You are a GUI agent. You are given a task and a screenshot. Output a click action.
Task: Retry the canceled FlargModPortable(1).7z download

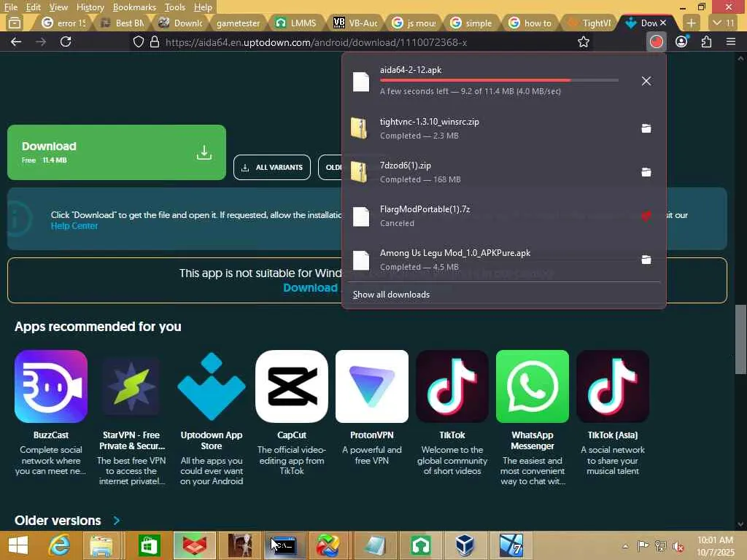pyautogui.click(x=646, y=216)
